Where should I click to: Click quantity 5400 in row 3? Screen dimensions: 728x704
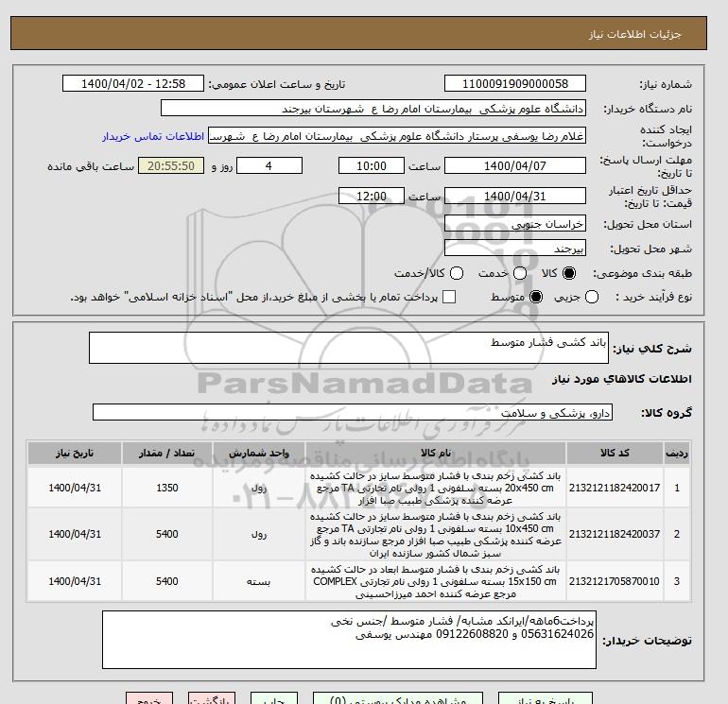167,581
